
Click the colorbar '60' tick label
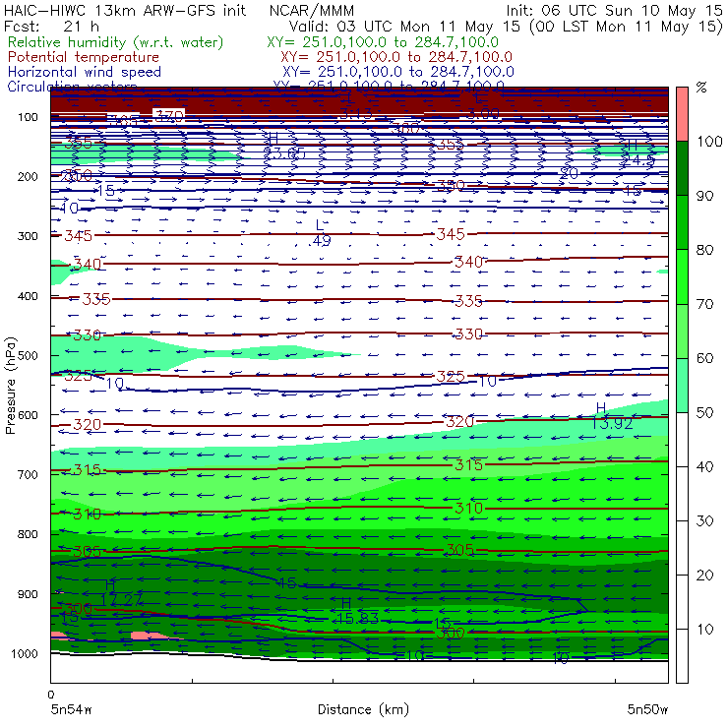704,358
